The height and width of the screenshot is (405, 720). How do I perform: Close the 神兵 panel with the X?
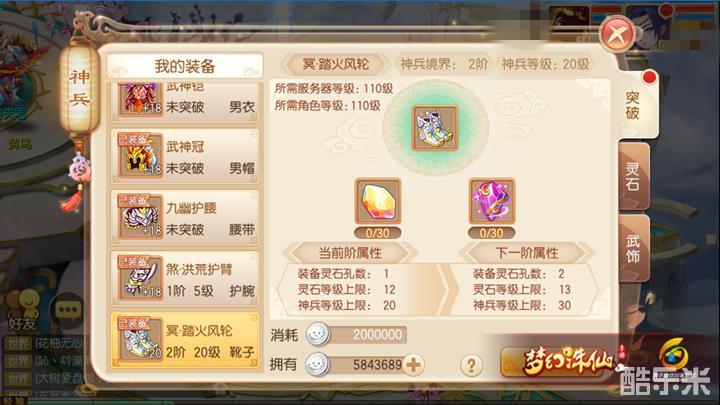618,34
